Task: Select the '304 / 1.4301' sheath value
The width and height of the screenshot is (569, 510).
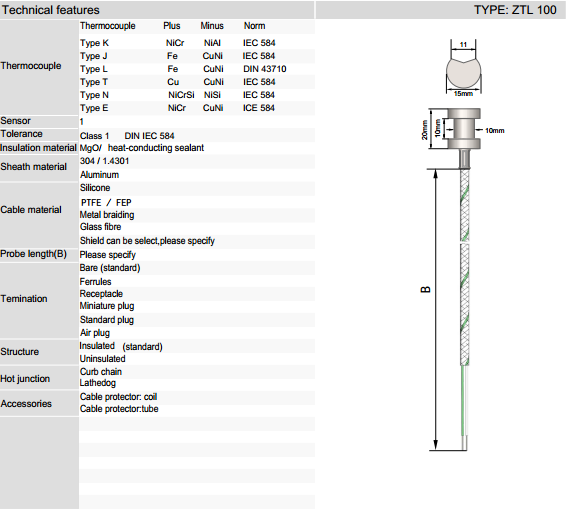Action: pos(105,161)
